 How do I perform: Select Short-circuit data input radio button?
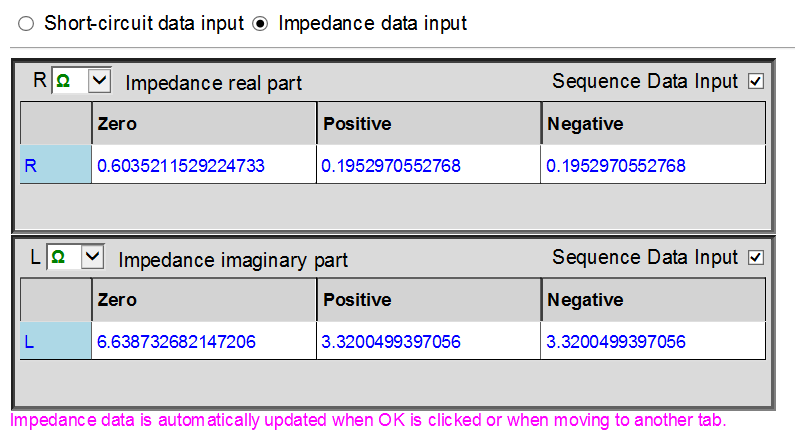(26, 23)
